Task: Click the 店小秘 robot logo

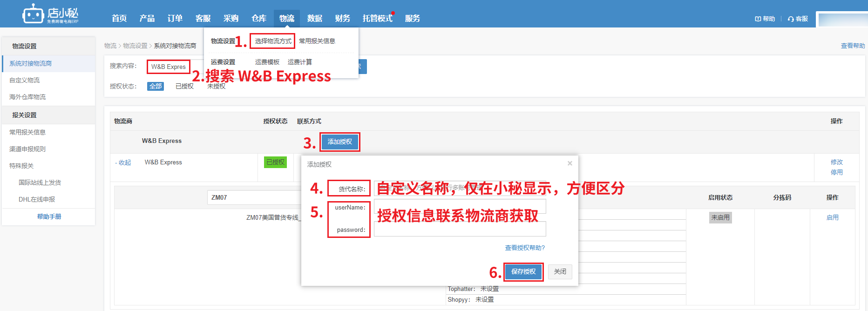Action: (50, 14)
